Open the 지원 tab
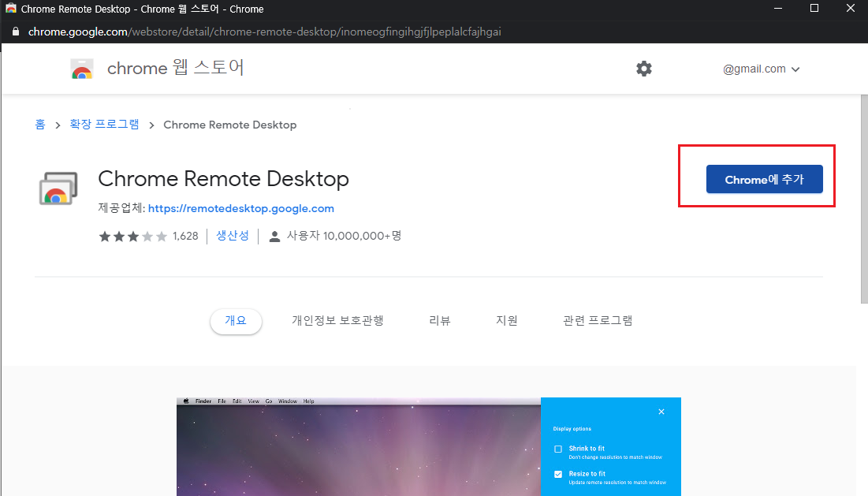The image size is (868, 496). click(506, 321)
